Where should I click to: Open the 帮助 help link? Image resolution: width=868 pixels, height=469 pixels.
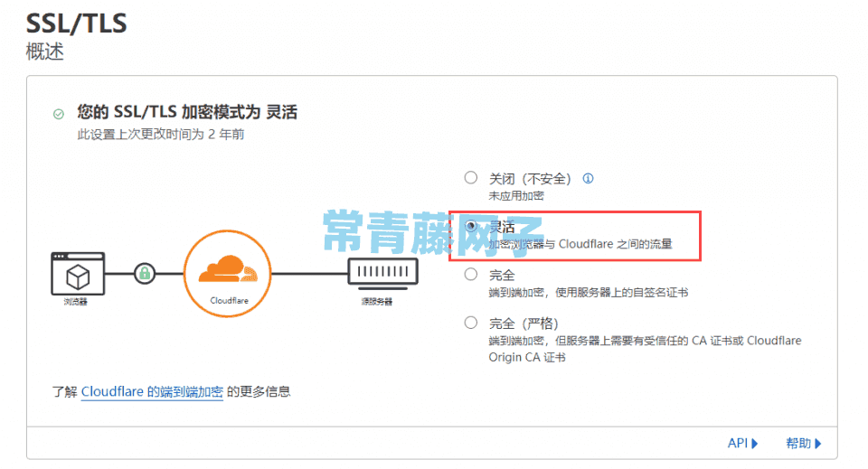798,443
